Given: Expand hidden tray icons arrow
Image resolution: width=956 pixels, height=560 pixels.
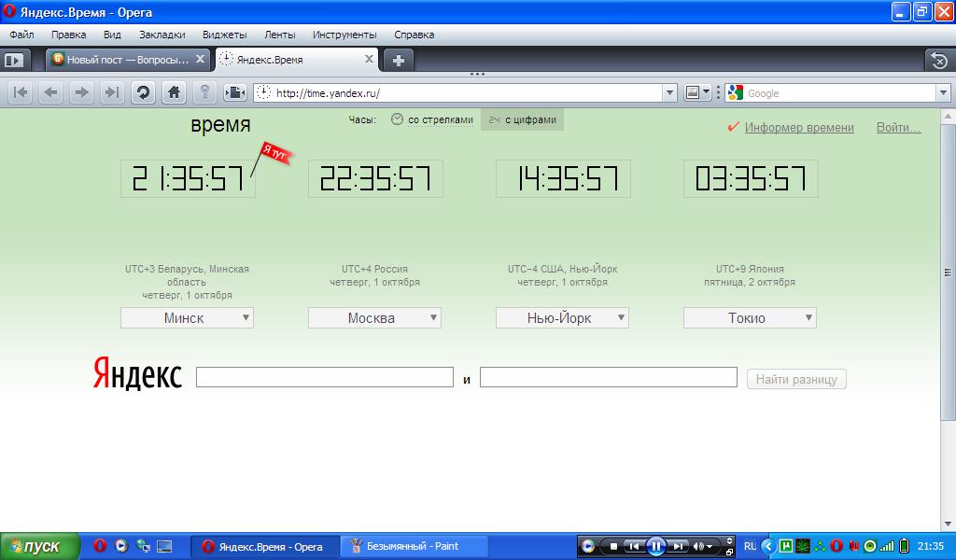Looking at the screenshot, I should point(768,546).
